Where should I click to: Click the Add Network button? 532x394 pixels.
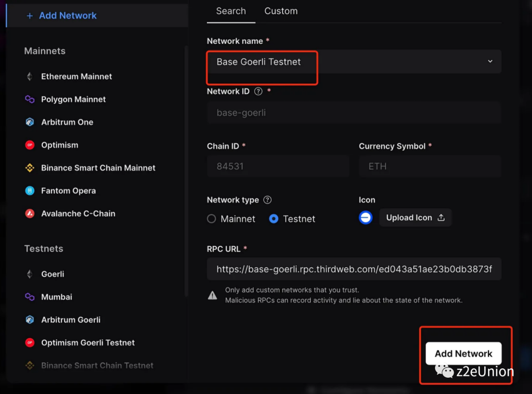[463, 354]
